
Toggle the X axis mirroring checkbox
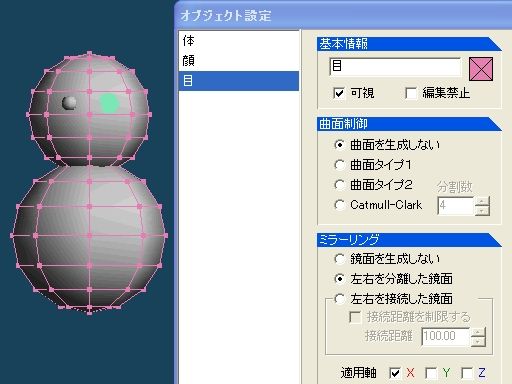(x=395, y=373)
